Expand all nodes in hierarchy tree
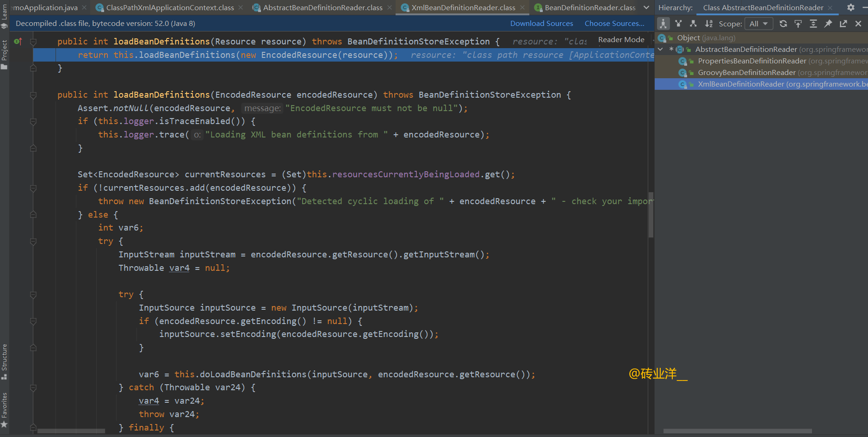Image resolution: width=868 pixels, height=437 pixels. (x=813, y=24)
